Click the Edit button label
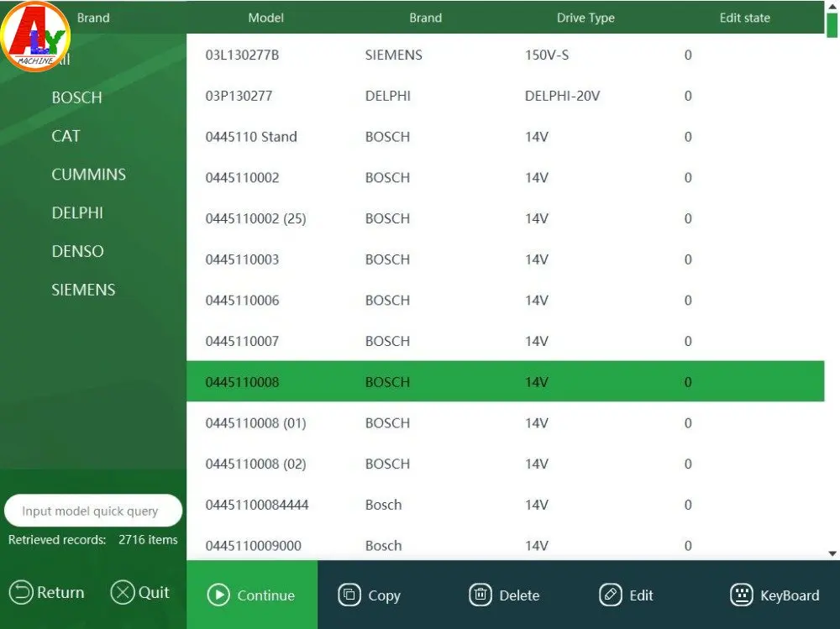Image resolution: width=840 pixels, height=629 pixels. [641, 595]
